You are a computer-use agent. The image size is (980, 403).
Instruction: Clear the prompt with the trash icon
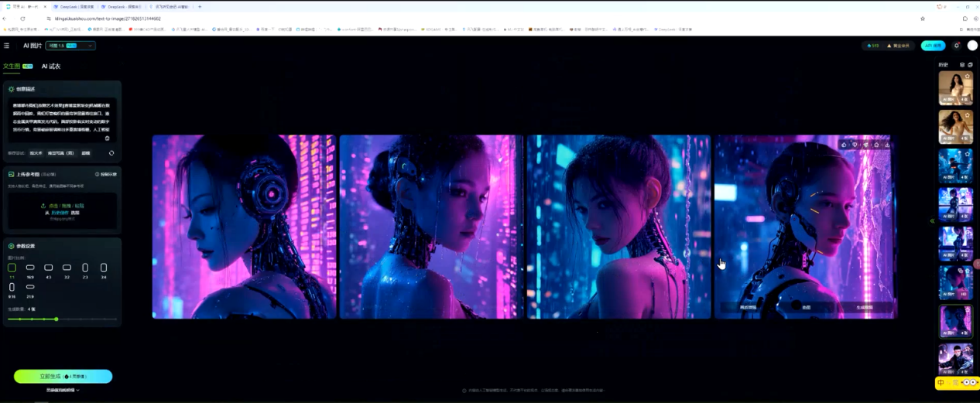[x=108, y=138]
